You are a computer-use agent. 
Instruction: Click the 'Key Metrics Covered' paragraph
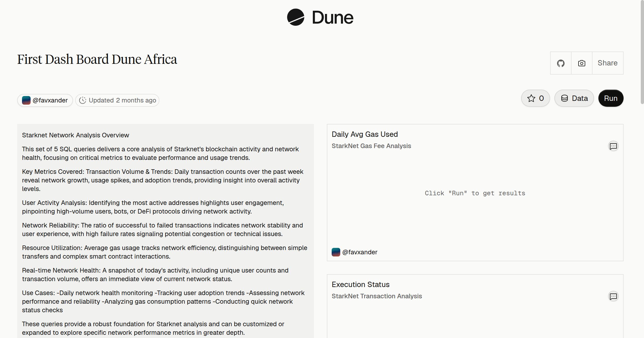pyautogui.click(x=163, y=180)
